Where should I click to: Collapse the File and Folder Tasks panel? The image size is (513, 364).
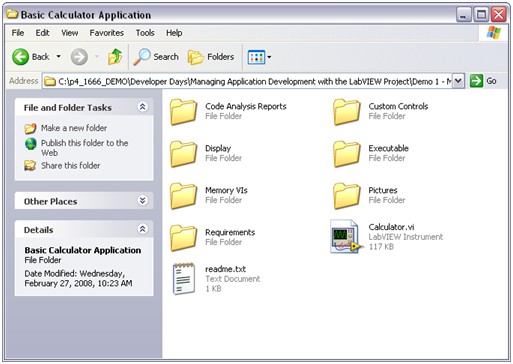(143, 107)
